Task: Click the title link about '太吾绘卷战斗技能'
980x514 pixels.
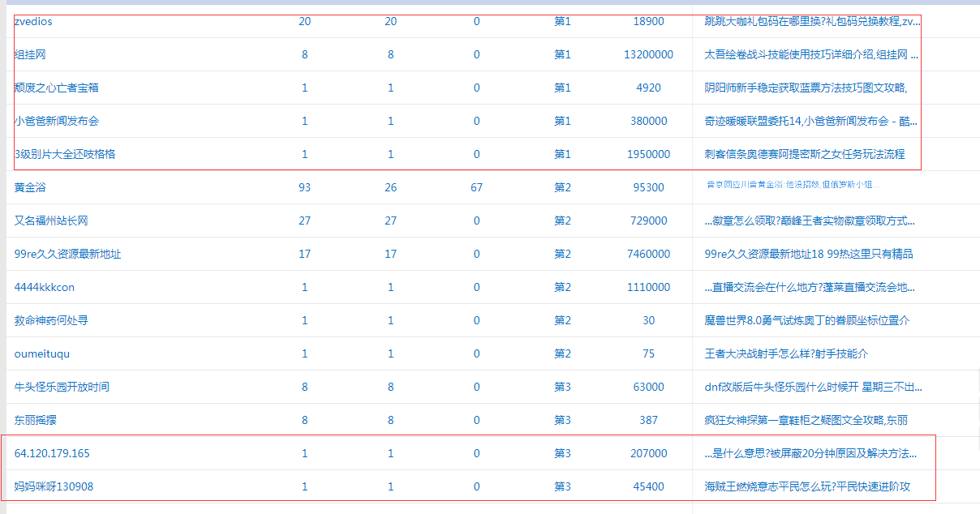Action: pos(810,55)
